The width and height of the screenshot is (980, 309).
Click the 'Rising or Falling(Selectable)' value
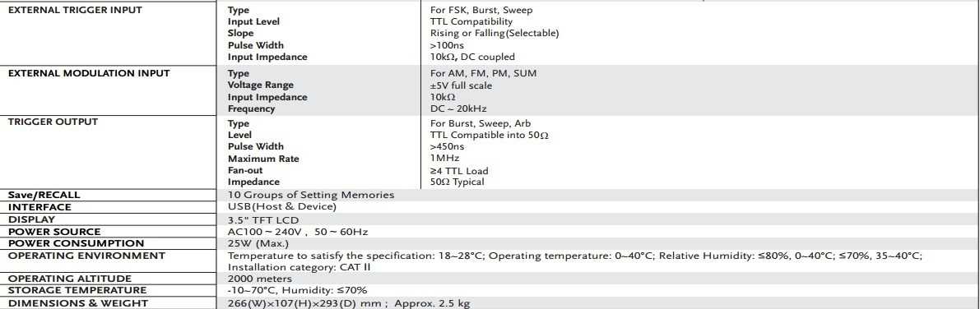point(495,33)
